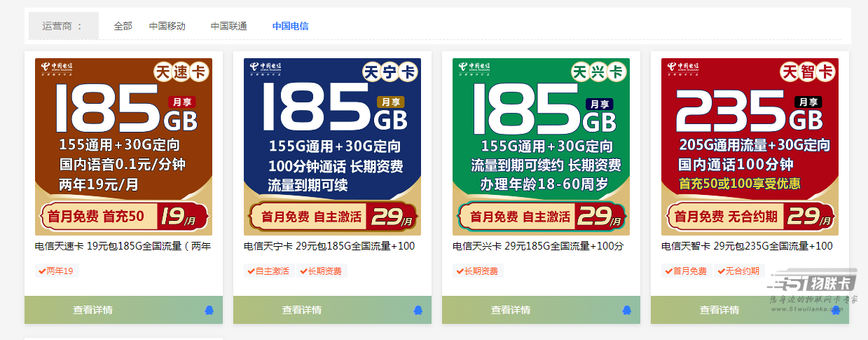
Task: Click QQ icon on 天智卡 card footer
Action: (x=835, y=310)
